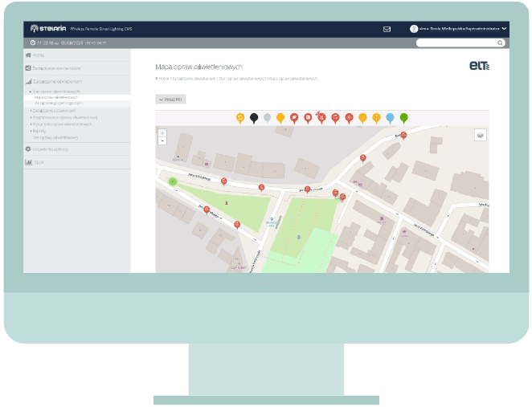532x407 pixels.
Task: Zoom in on the map
Action: click(162, 132)
